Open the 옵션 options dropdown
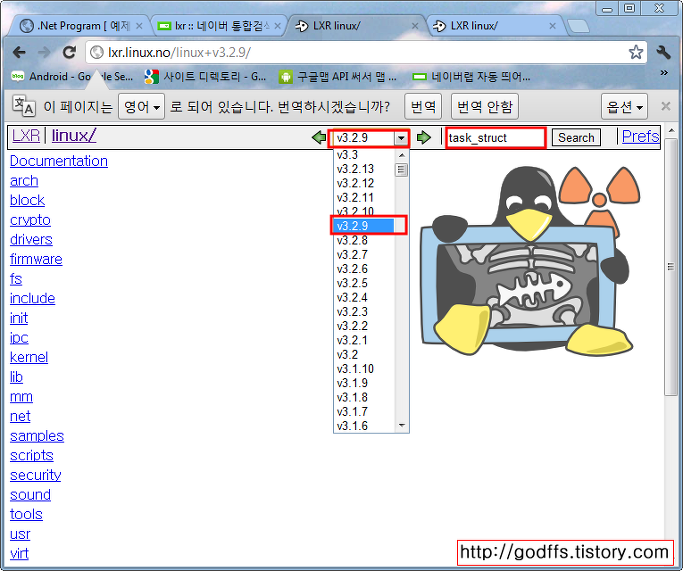 click(624, 106)
